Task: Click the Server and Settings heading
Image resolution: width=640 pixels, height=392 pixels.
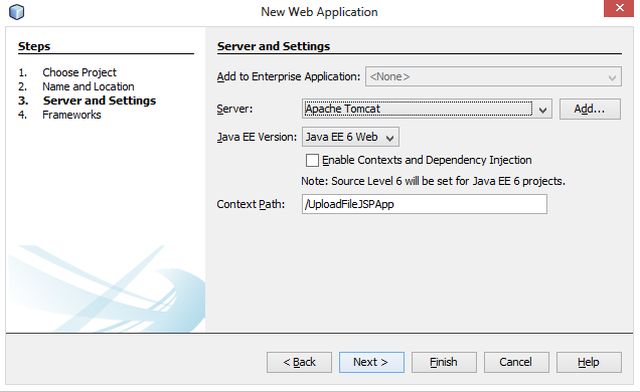Action: pos(273,46)
